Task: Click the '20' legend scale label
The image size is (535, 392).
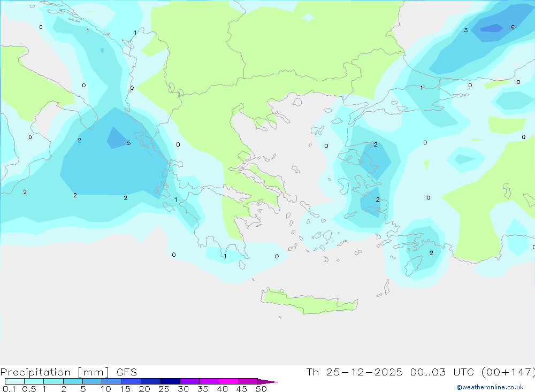Action: click(144, 389)
